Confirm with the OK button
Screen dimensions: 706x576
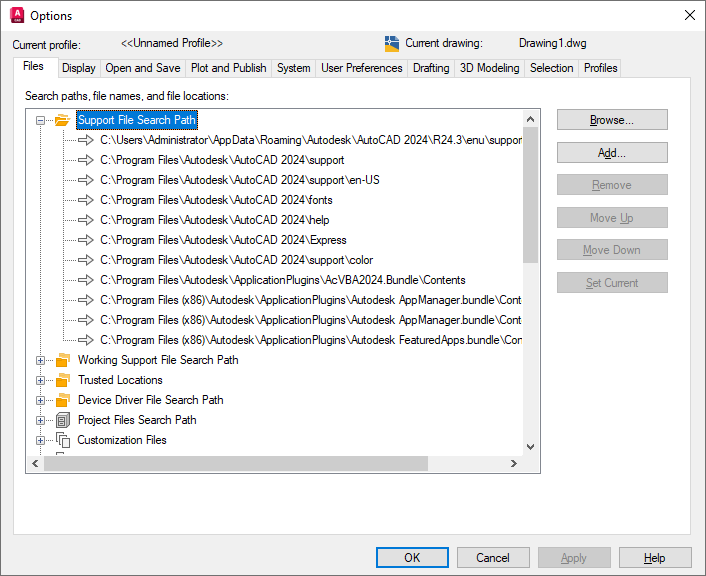[412, 558]
